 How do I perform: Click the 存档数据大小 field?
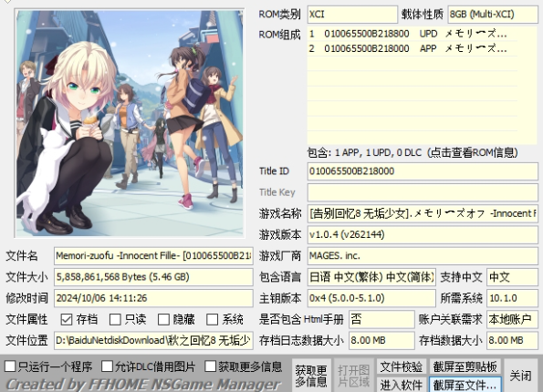(512, 340)
